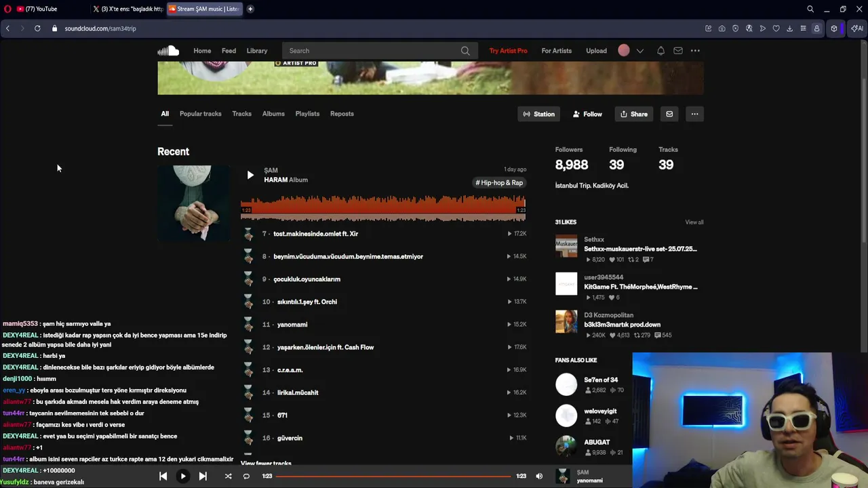The image size is (868, 488).
Task: Open profile's more options ellipsis button
Action: tap(694, 114)
